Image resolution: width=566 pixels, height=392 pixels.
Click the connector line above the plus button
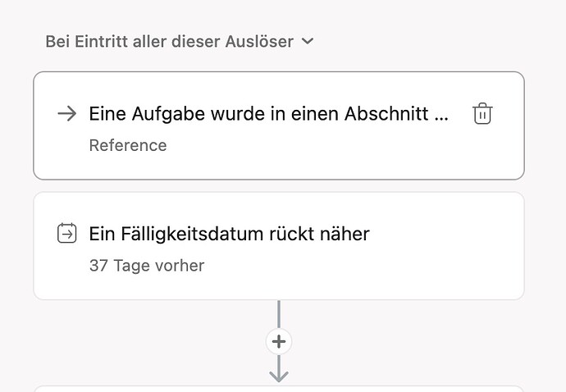279,315
